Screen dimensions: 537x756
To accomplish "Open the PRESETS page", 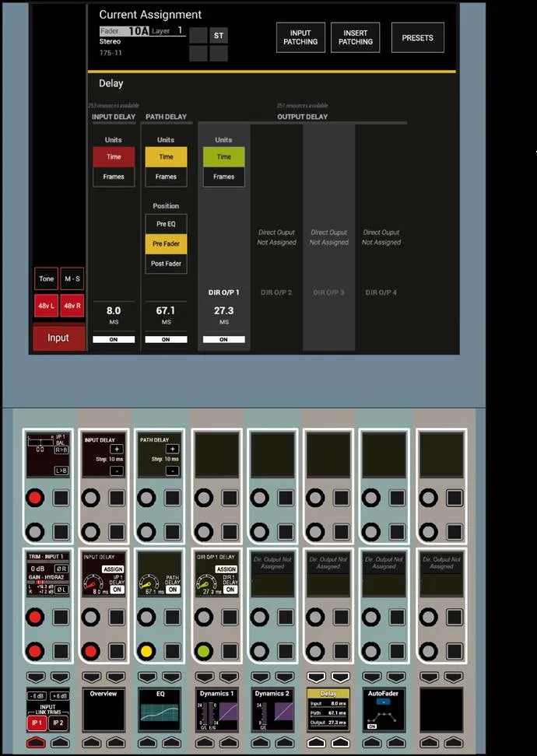I will coord(417,37).
